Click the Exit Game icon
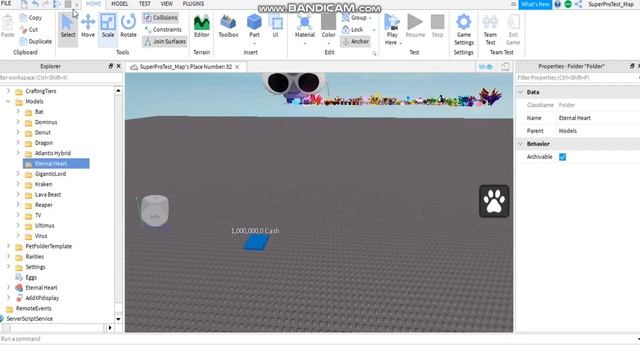The height and width of the screenshot is (360, 640). tap(513, 22)
